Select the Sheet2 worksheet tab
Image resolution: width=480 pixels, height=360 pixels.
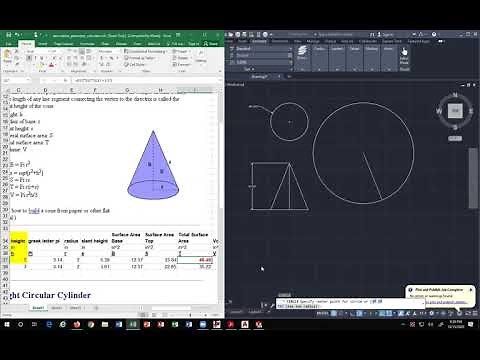click(x=57, y=308)
